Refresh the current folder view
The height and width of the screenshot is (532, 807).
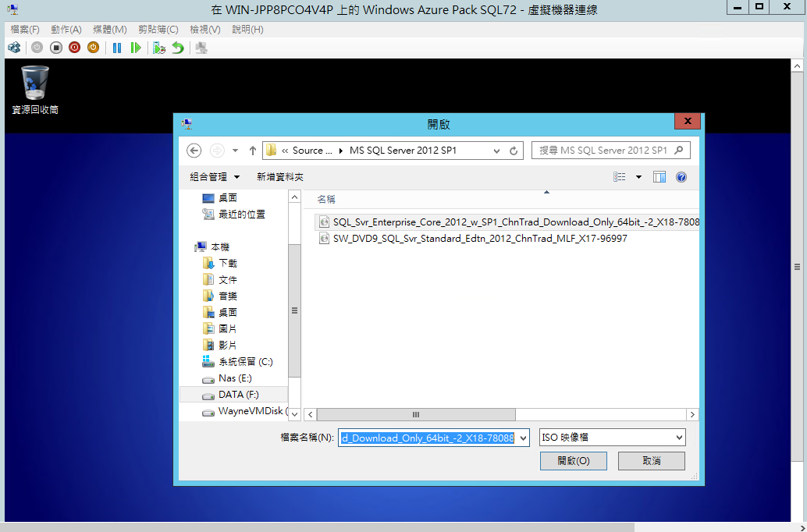pyautogui.click(x=514, y=151)
